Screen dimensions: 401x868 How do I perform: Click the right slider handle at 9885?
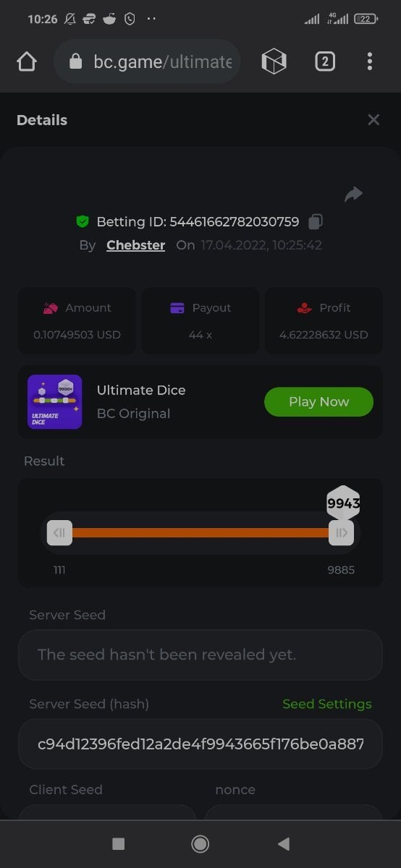(341, 533)
